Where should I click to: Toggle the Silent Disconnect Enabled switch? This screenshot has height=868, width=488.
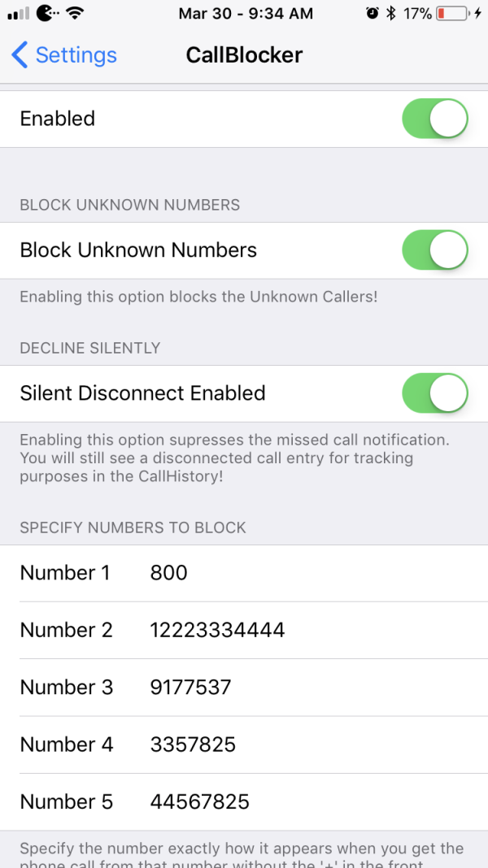tap(435, 393)
